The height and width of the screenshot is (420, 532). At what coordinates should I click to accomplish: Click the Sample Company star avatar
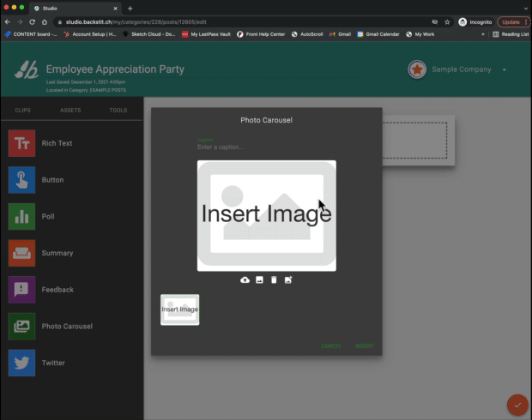[x=417, y=69]
